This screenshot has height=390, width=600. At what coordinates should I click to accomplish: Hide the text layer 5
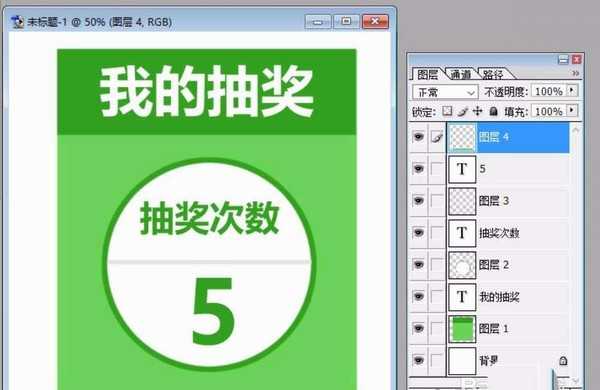click(x=418, y=169)
